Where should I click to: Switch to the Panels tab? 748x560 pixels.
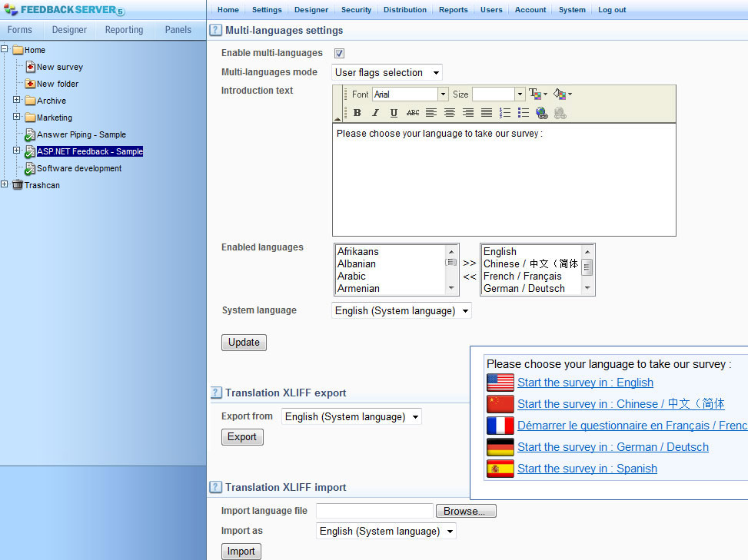tap(178, 29)
